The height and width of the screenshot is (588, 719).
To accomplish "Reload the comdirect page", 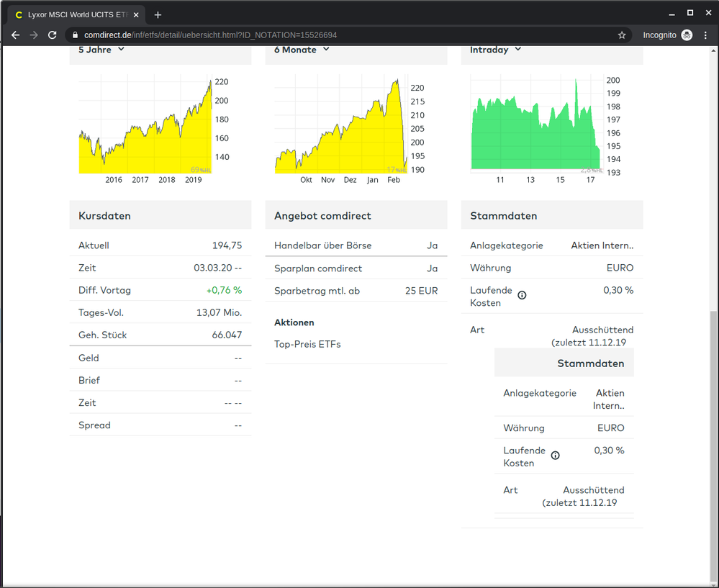I will pyautogui.click(x=53, y=35).
